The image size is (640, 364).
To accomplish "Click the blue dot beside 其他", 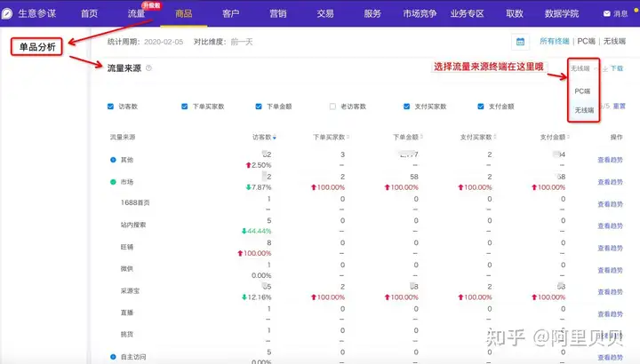I will (113, 160).
